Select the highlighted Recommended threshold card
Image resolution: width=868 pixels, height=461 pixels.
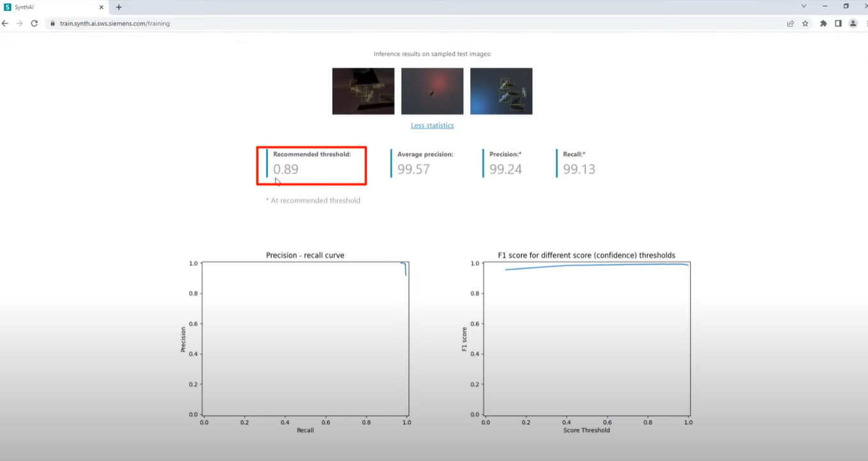click(311, 165)
